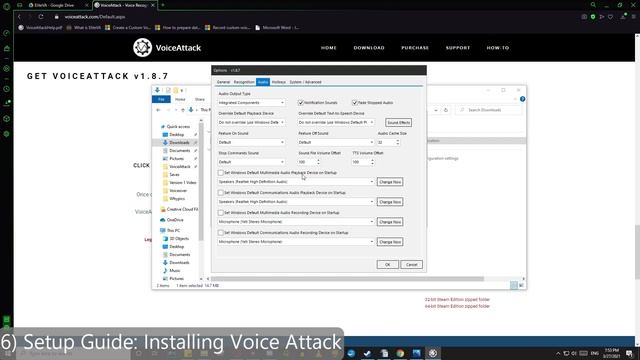Image resolution: width=640 pixels, height=360 pixels.
Task: Show hidden tray icons chevron
Action: pos(558,353)
